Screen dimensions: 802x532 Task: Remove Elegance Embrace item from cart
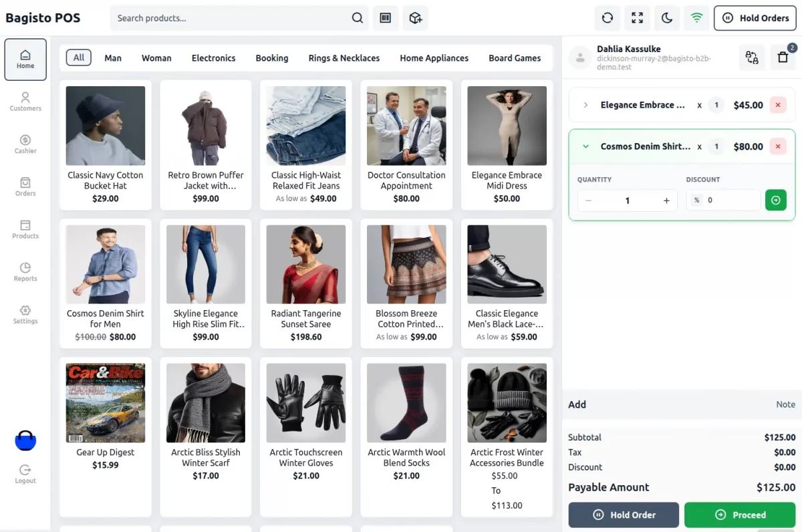778,105
